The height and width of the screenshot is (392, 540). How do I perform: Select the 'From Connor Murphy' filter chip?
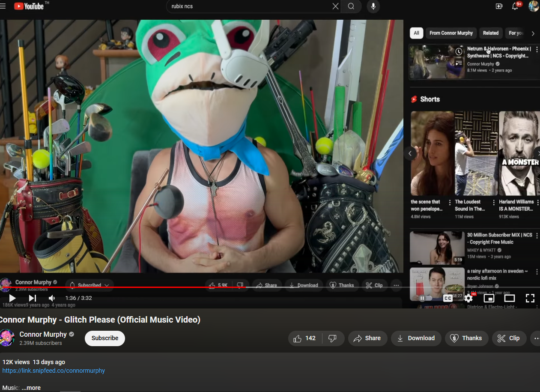tap(450, 33)
